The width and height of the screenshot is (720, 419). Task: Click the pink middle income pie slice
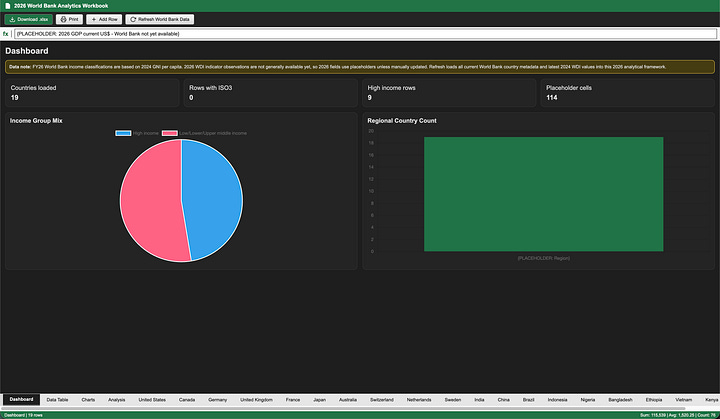(x=149, y=202)
